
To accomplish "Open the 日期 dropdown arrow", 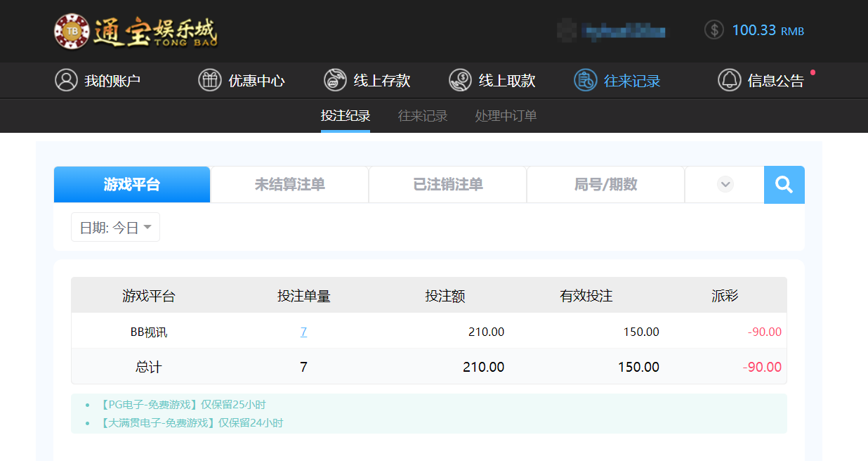I will pyautogui.click(x=147, y=227).
